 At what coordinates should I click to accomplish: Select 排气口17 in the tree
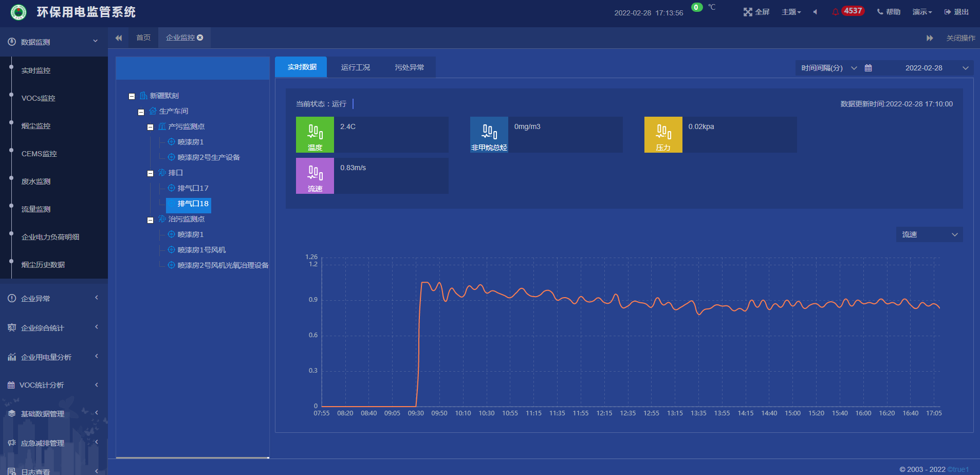click(193, 188)
